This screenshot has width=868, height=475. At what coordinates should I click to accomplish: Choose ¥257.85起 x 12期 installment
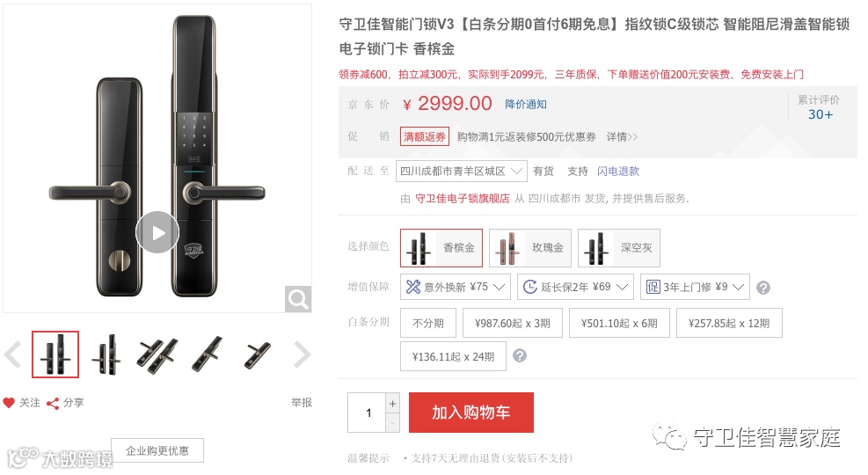click(x=729, y=324)
